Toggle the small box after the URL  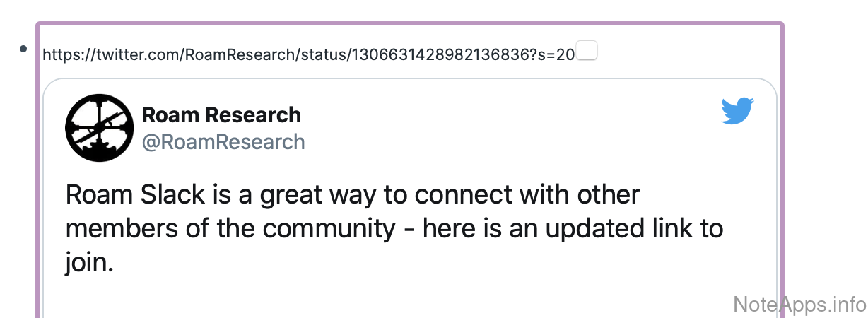[587, 50]
